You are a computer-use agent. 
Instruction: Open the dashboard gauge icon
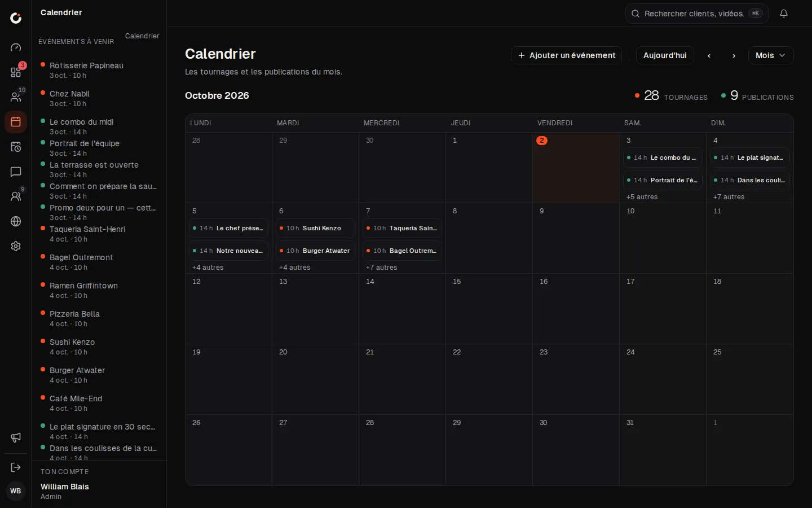(x=16, y=47)
